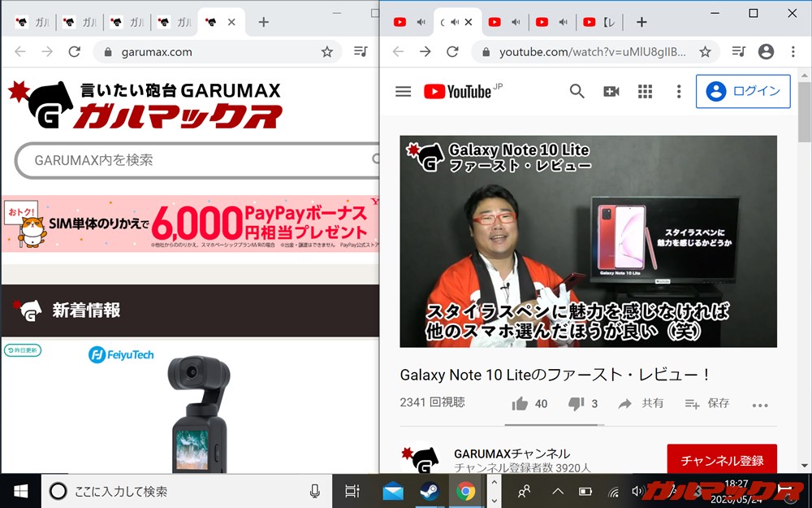
Task: Reload the garumax.com page
Action: click(x=75, y=50)
